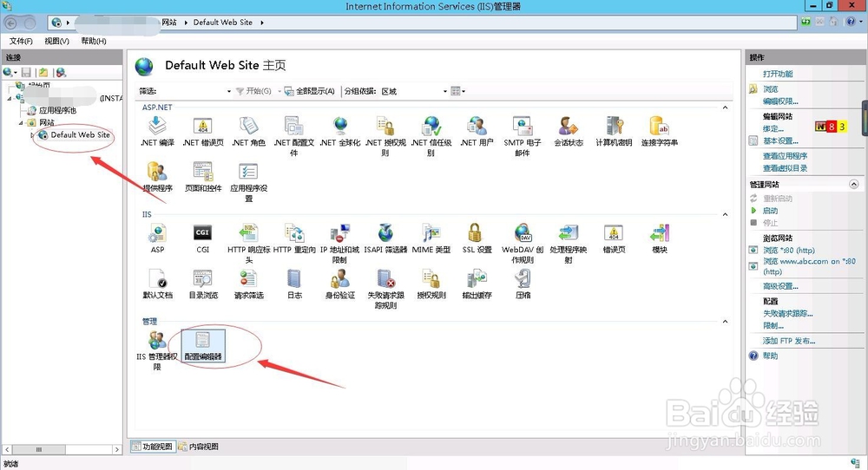The width and height of the screenshot is (868, 470).
Task: Open the HTTP 重定向 feature
Action: pos(294,238)
